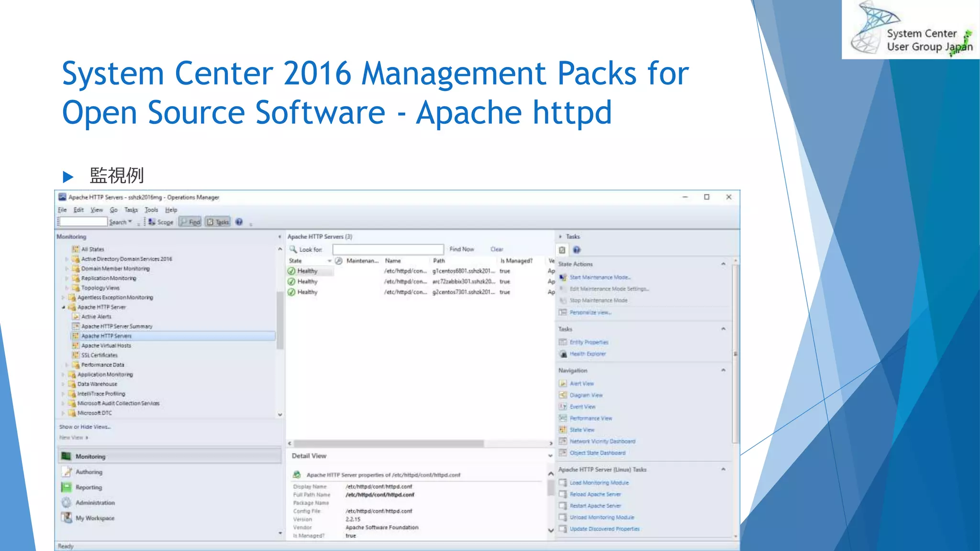Click the Scope toolbar button
Viewport: 980px width, 551px height.
click(x=161, y=222)
